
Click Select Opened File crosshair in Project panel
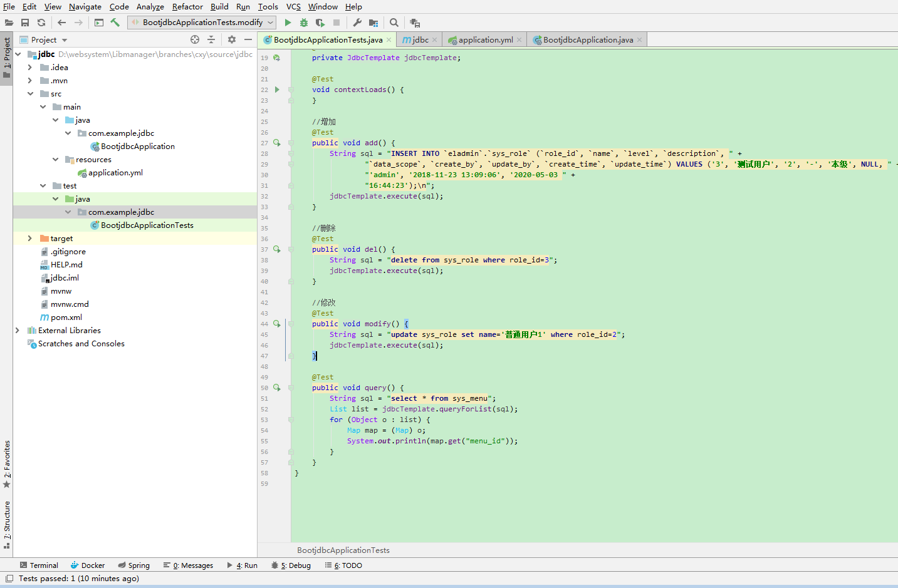click(x=195, y=39)
